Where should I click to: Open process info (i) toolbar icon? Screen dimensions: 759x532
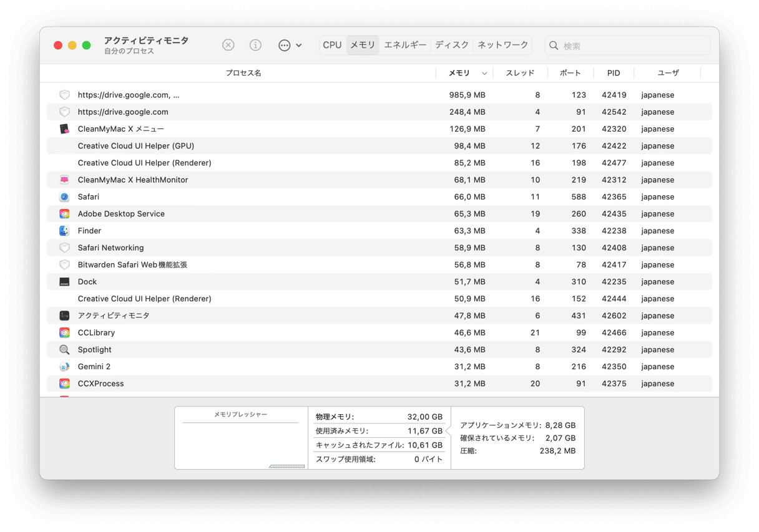[x=255, y=46]
